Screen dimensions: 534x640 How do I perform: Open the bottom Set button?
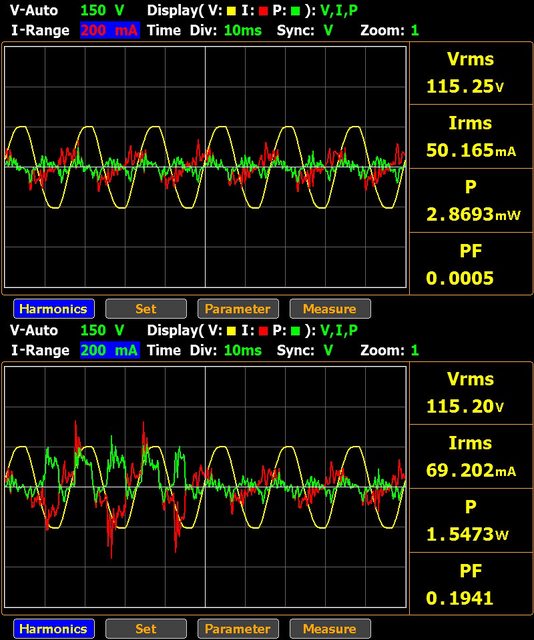pyautogui.click(x=146, y=629)
